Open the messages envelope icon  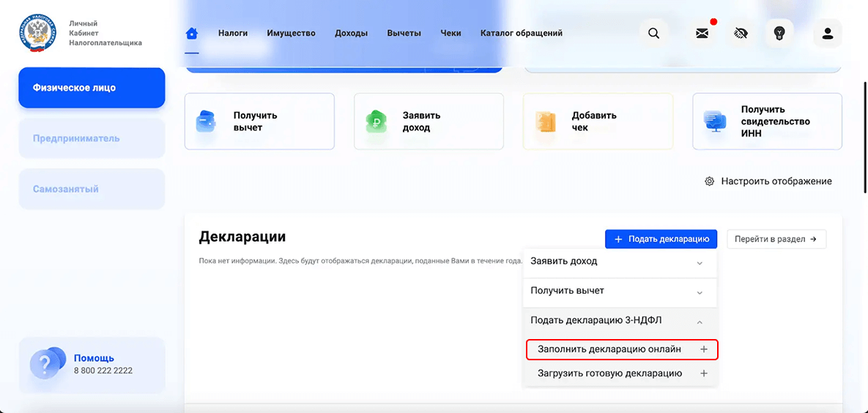702,33
